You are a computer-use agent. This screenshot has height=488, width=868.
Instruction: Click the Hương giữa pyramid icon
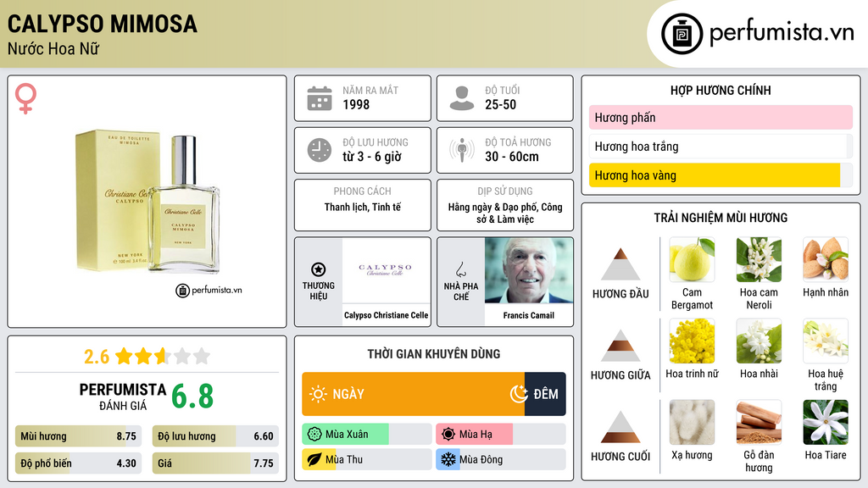click(620, 346)
